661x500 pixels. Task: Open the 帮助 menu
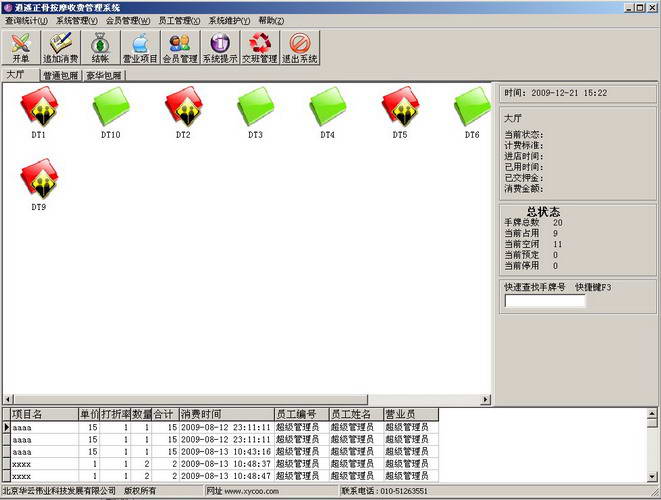(x=271, y=20)
